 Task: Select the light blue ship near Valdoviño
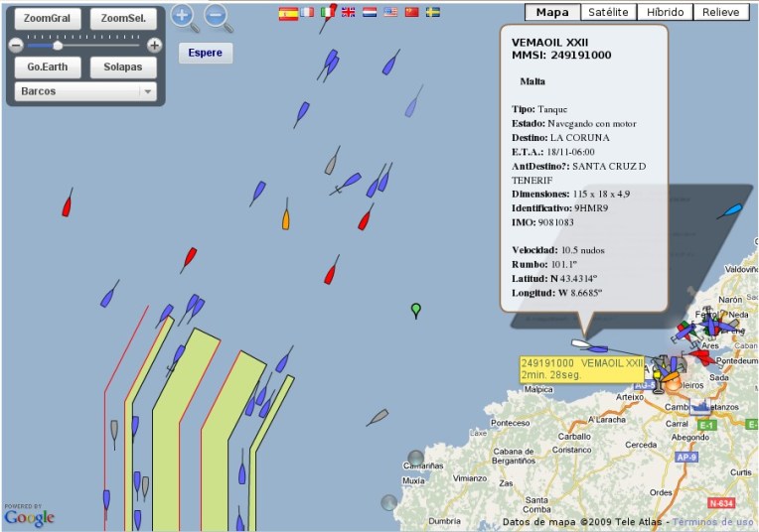[x=730, y=210]
